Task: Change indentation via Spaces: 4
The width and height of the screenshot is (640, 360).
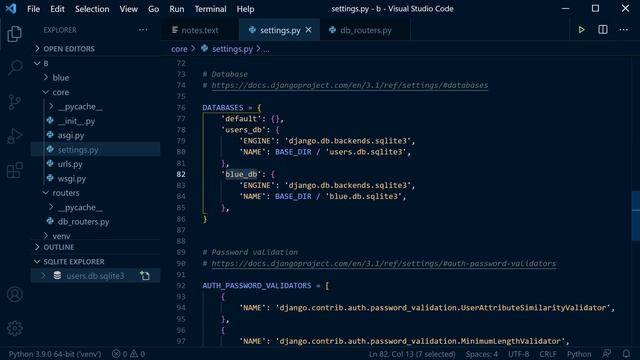Action: point(482,354)
